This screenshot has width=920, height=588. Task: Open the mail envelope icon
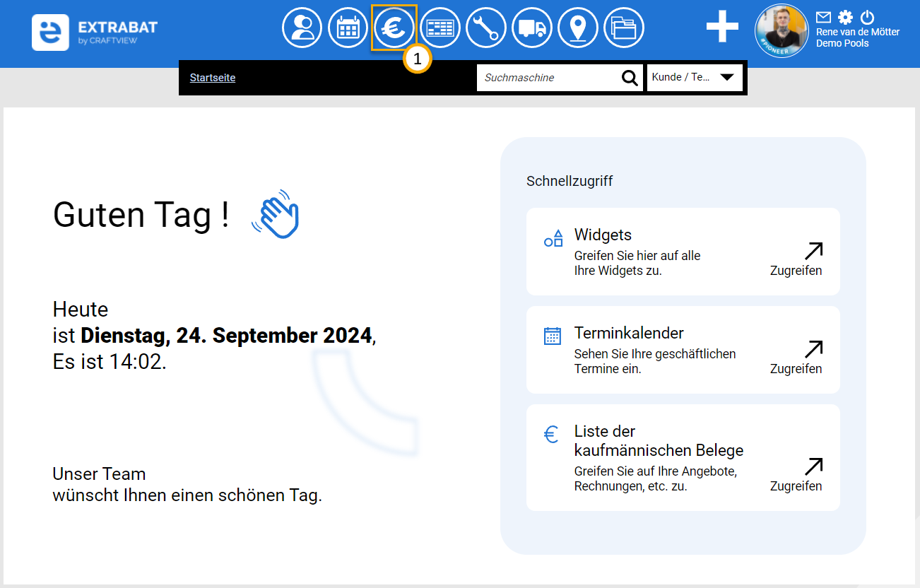823,18
